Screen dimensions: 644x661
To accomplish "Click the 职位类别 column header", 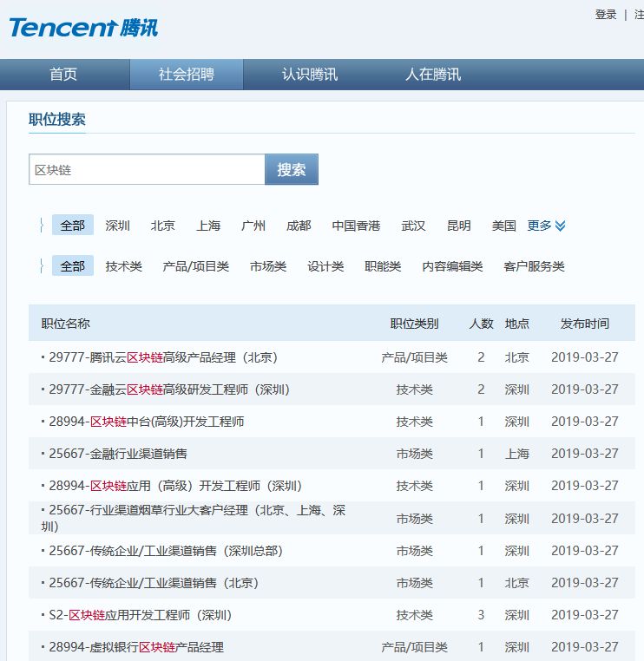I will click(414, 324).
